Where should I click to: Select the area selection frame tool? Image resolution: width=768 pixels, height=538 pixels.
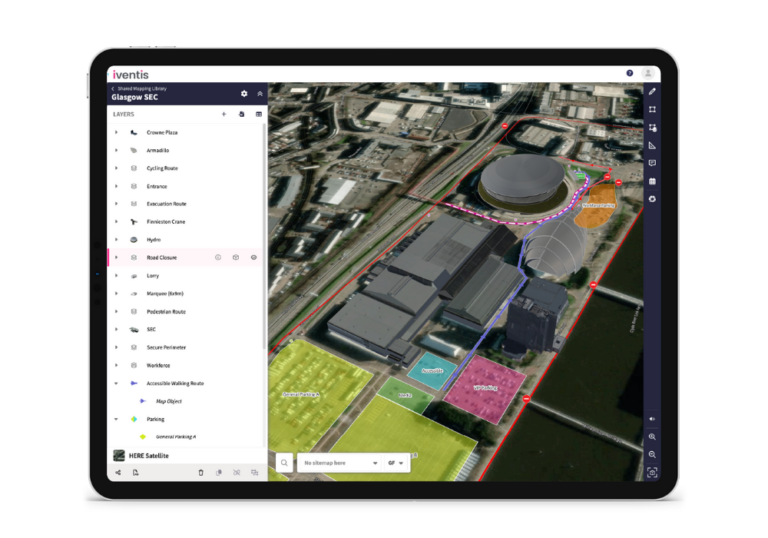pyautogui.click(x=652, y=110)
